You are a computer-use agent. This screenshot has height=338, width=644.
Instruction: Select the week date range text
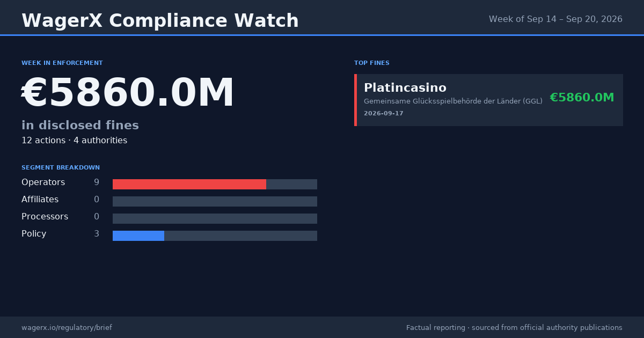pos(555,19)
